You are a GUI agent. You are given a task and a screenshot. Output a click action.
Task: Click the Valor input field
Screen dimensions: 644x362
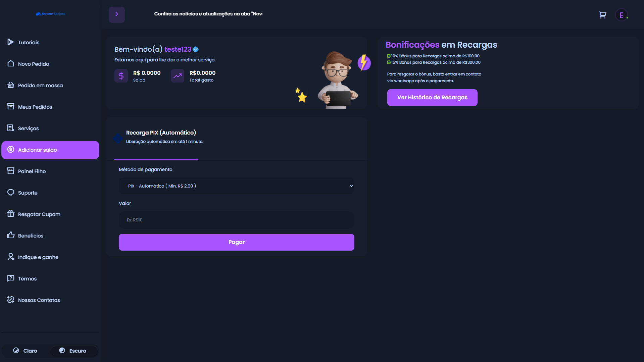(237, 220)
